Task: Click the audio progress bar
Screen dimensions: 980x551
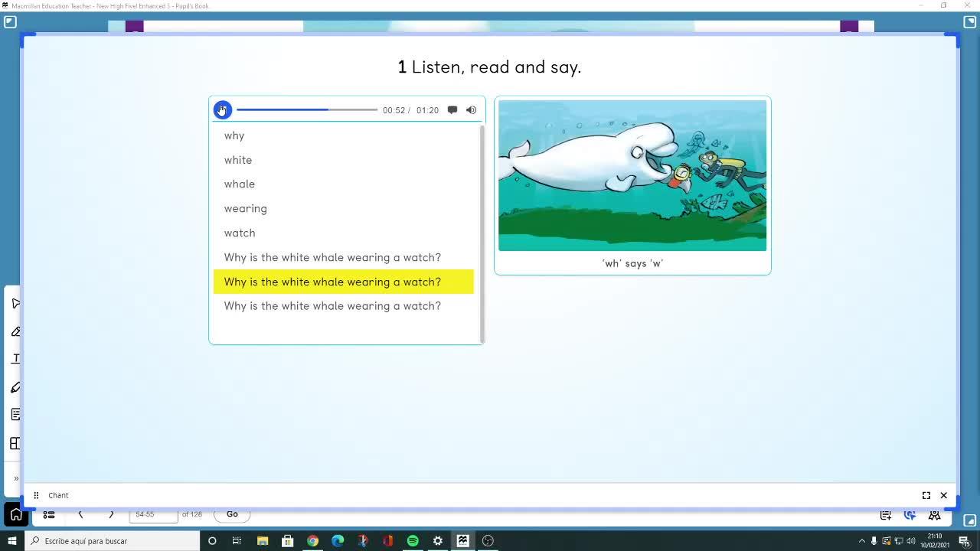Action: [x=307, y=110]
